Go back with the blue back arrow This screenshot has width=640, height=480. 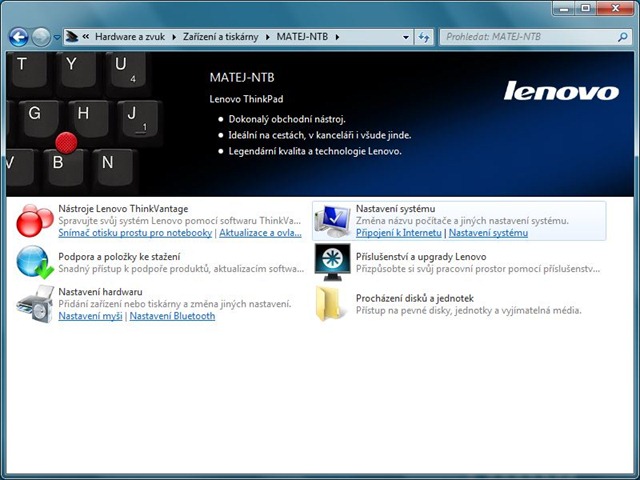click(x=18, y=37)
